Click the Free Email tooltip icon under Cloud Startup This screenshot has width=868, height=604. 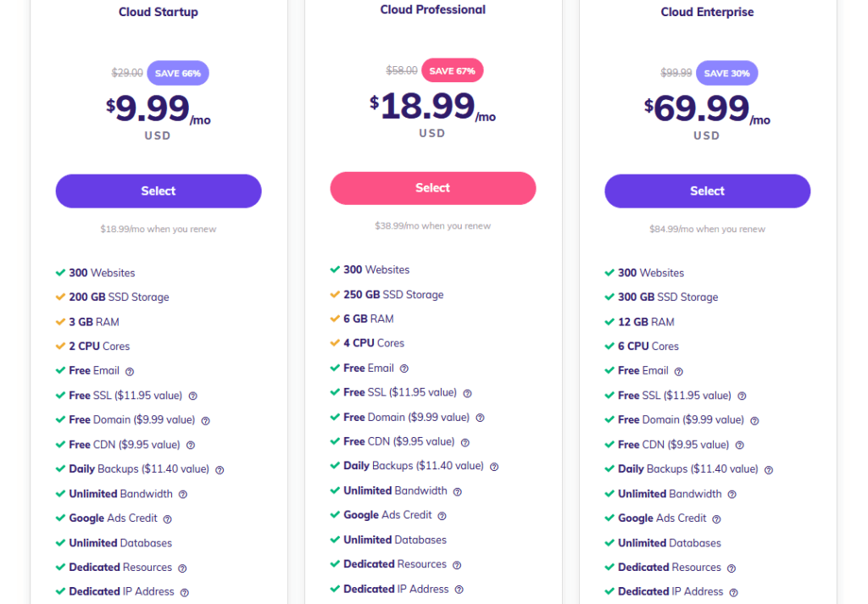point(130,371)
